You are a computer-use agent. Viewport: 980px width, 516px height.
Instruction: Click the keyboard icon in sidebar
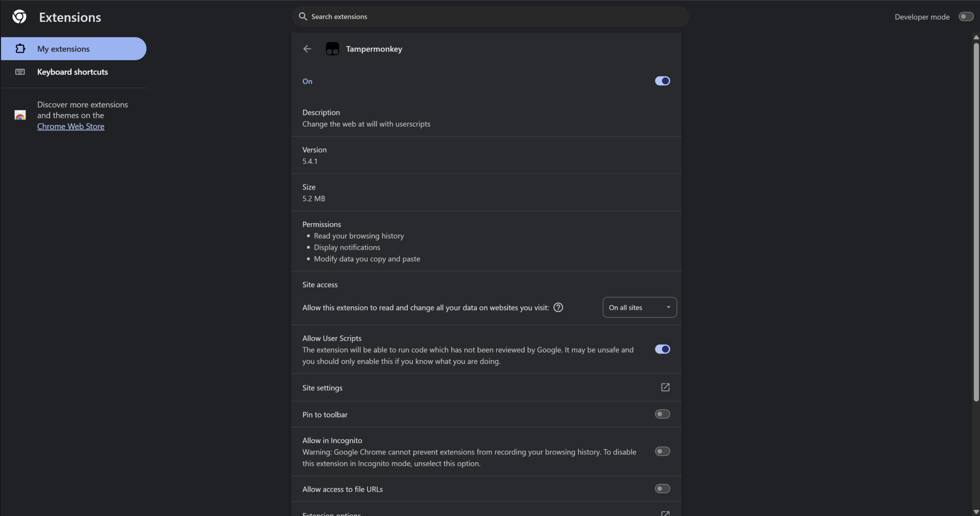20,72
